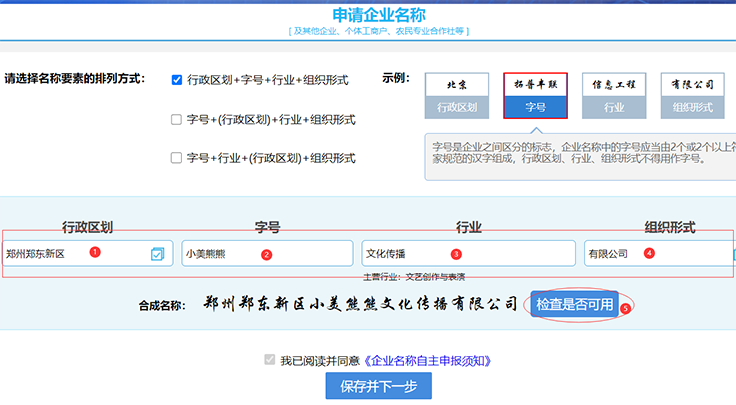The image size is (736, 405).
Task: Click red marker number 4 in 组织形式 field
Action: [649, 253]
